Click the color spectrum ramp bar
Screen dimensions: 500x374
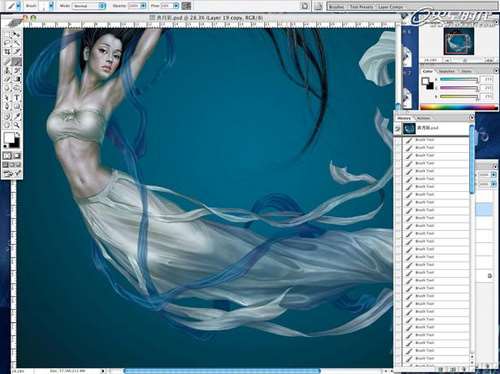click(458, 107)
